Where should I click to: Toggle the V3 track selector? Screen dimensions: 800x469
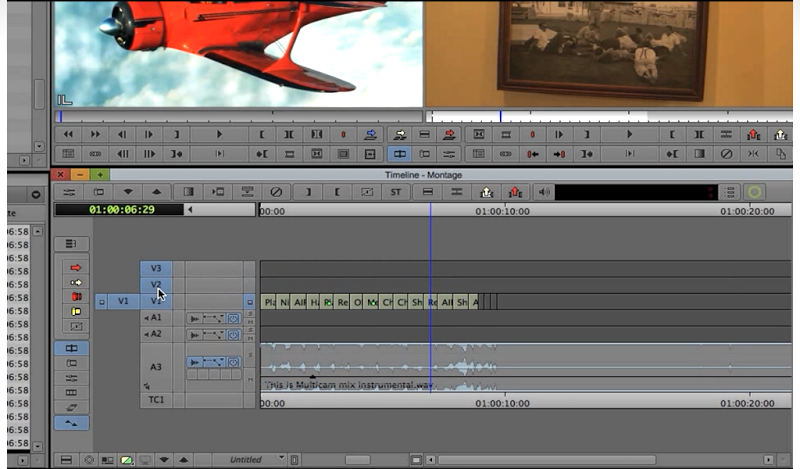156,268
